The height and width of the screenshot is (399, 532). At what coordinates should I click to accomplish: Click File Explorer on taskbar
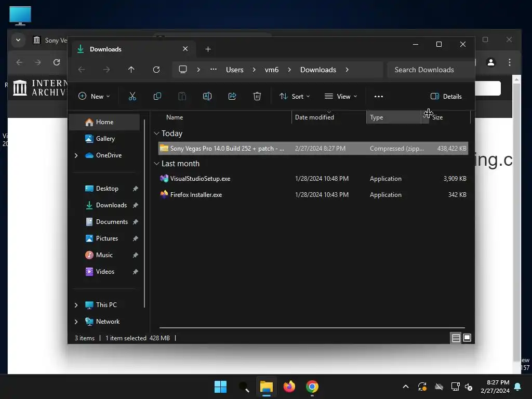[x=267, y=387]
